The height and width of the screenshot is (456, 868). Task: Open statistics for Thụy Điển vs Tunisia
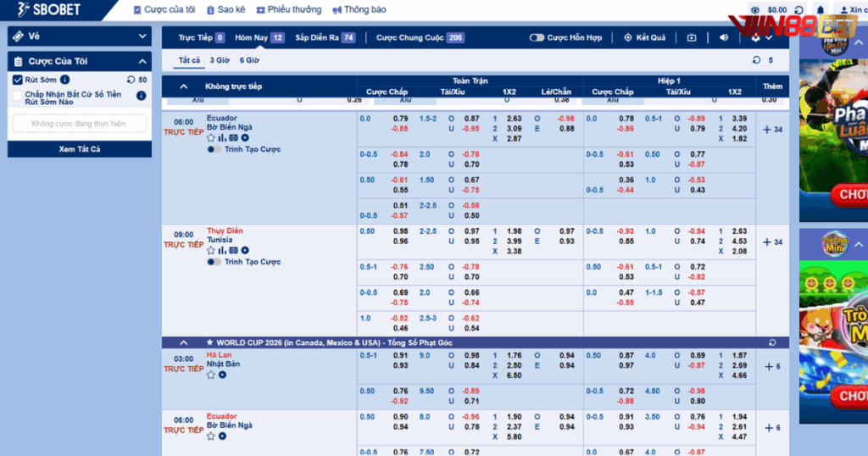(x=222, y=250)
